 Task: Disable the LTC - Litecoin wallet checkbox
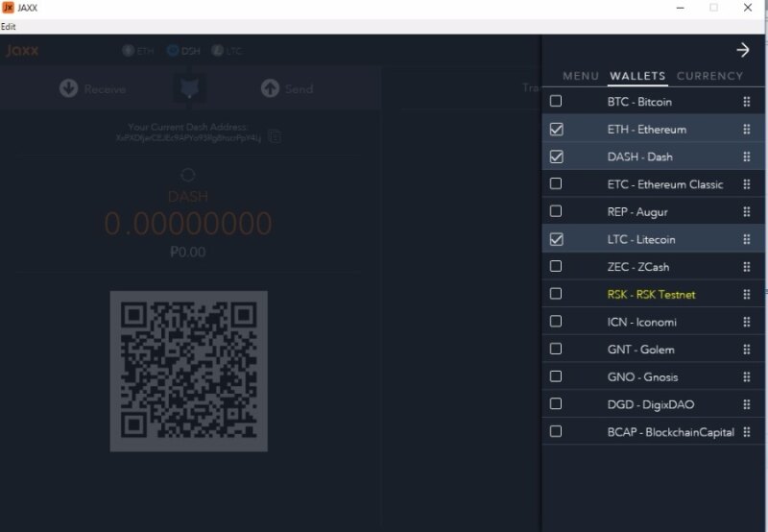tap(556, 239)
